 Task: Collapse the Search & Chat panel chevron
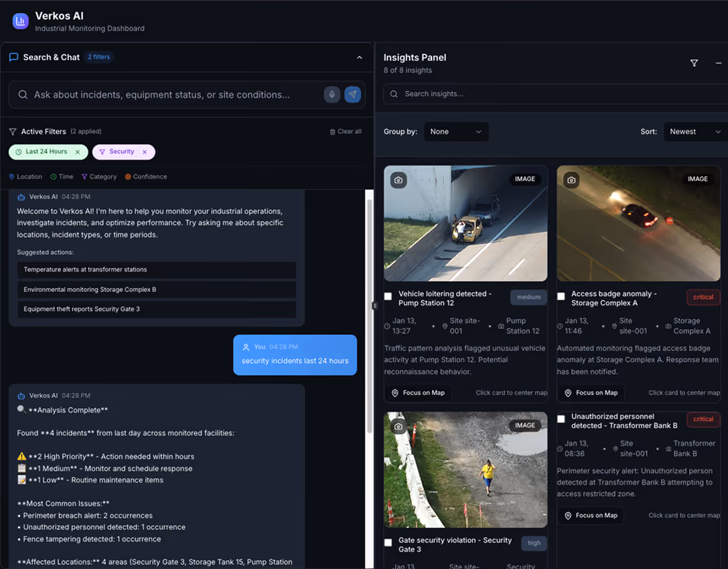(x=359, y=58)
